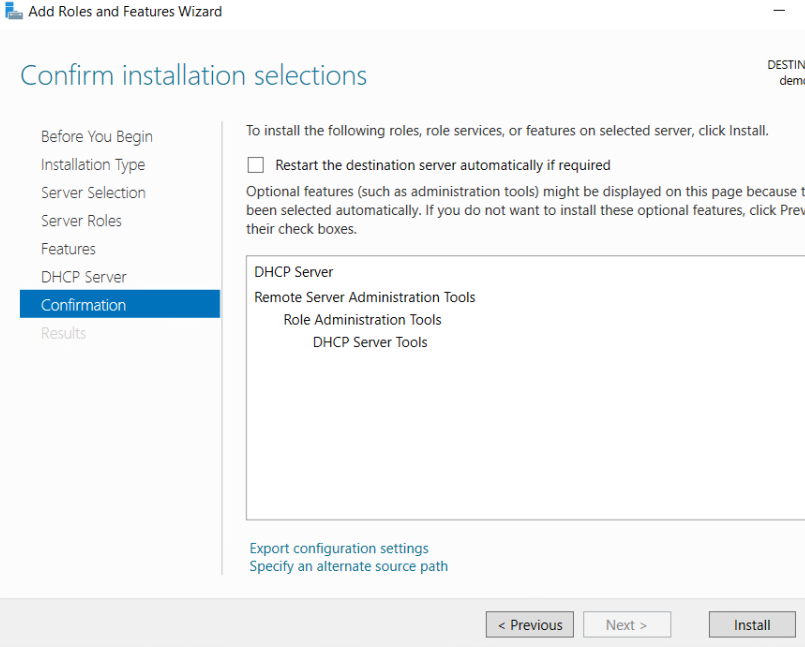Select the highlighted Confirmation step
Image resolution: width=805 pixels, height=647 pixels.
(x=83, y=305)
